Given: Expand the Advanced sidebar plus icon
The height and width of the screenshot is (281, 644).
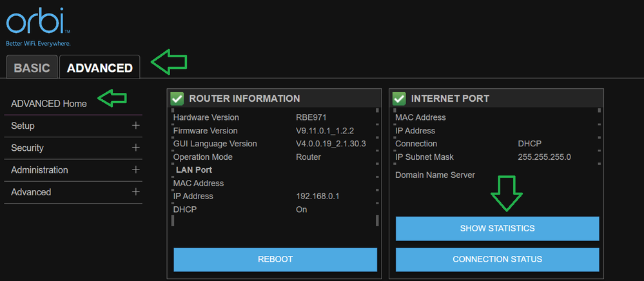Looking at the screenshot, I should tap(135, 192).
